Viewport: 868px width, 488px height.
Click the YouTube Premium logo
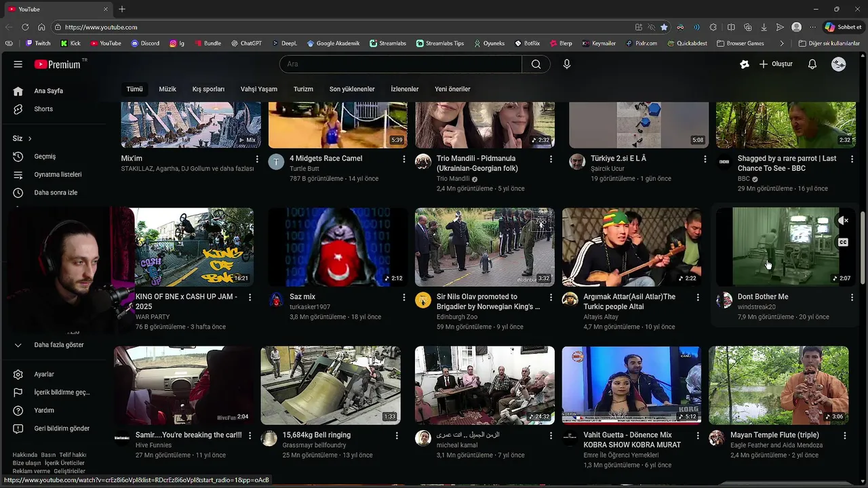(x=58, y=64)
